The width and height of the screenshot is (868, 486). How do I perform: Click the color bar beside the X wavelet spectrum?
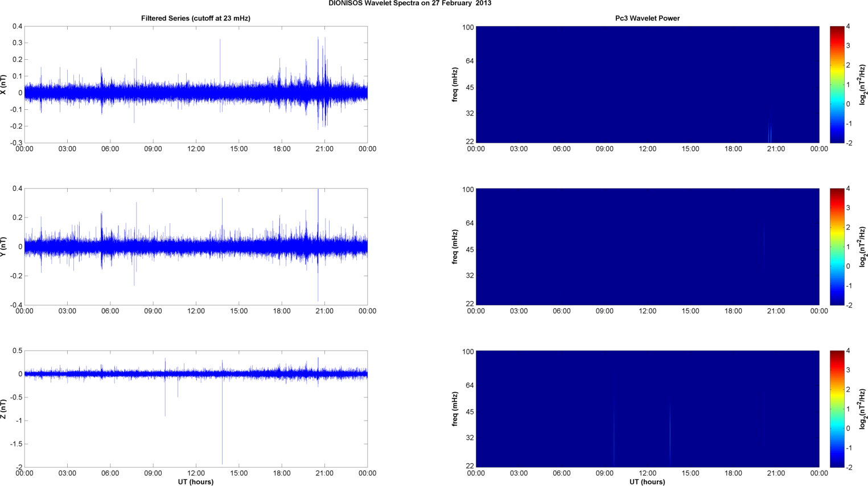coord(837,84)
